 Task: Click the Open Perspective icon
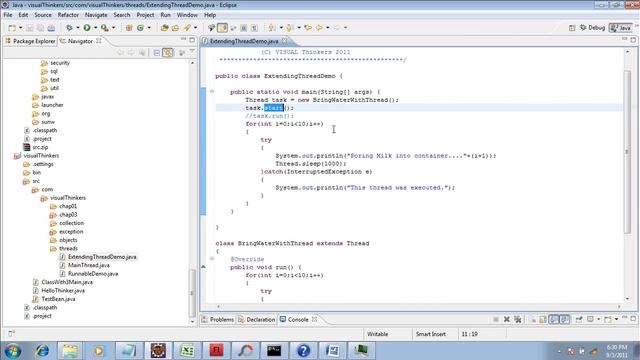(x=572, y=28)
